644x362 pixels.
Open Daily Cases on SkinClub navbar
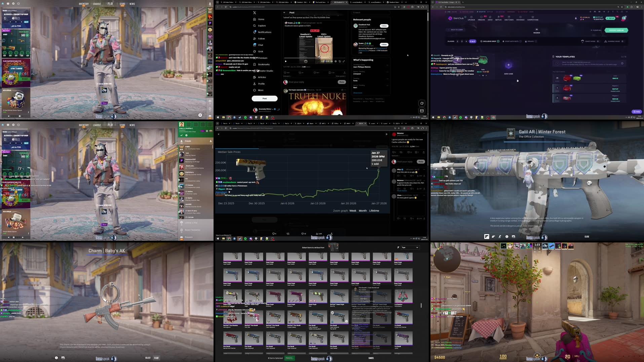coord(509,19)
